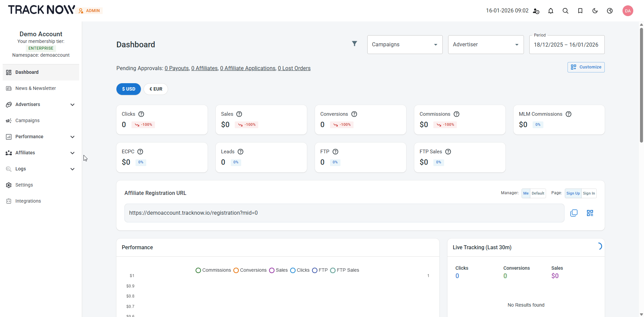Click the bookmark icon in header
Screen dimensions: 644x317
pyautogui.click(x=580, y=11)
